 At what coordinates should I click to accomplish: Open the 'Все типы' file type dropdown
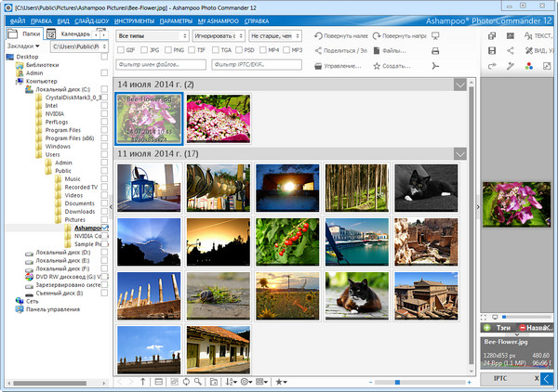152,35
